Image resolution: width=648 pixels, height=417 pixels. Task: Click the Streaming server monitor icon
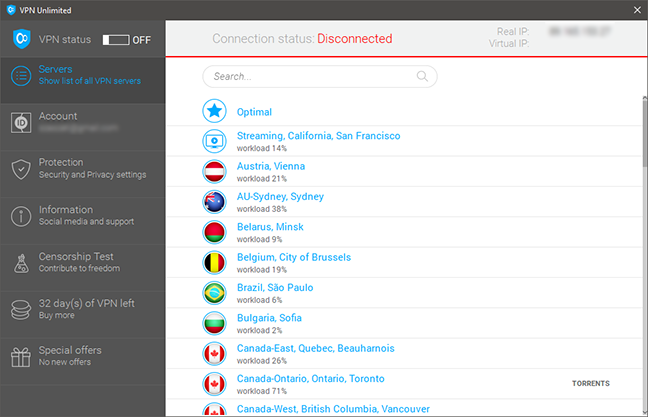tap(214, 141)
